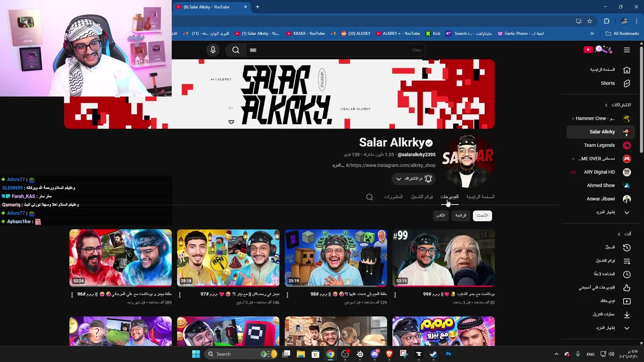
Task: Open the 25:19 Minecraft video thumbnail
Action: click(x=336, y=258)
